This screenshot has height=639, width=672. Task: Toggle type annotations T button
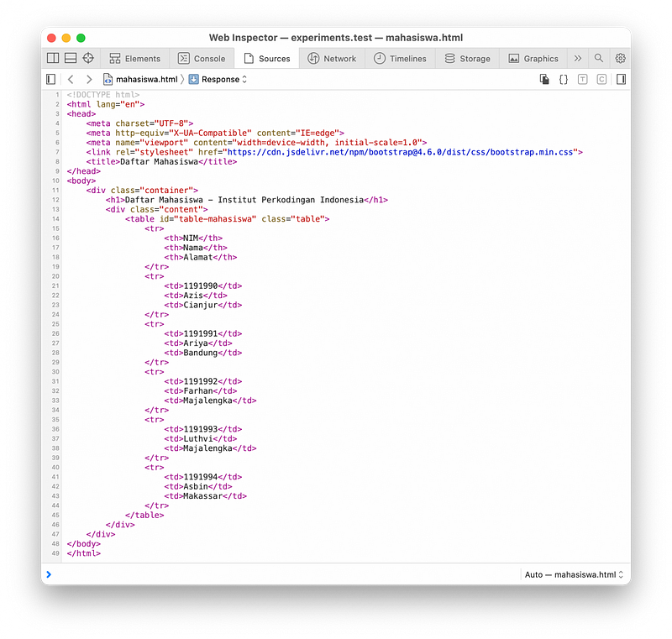(583, 80)
